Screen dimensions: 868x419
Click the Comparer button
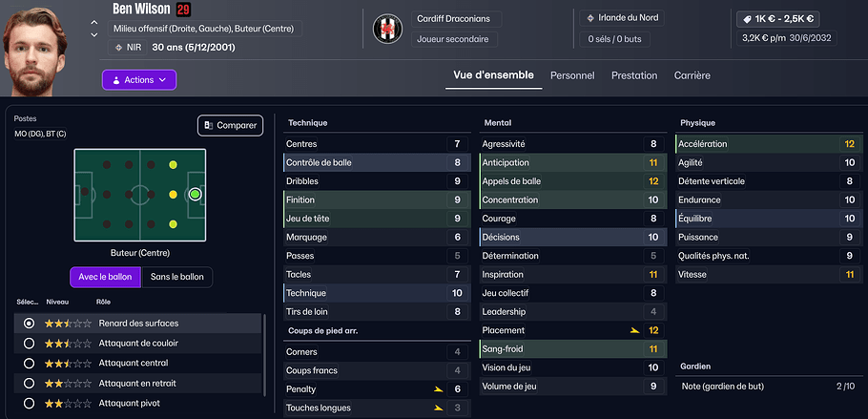click(230, 125)
